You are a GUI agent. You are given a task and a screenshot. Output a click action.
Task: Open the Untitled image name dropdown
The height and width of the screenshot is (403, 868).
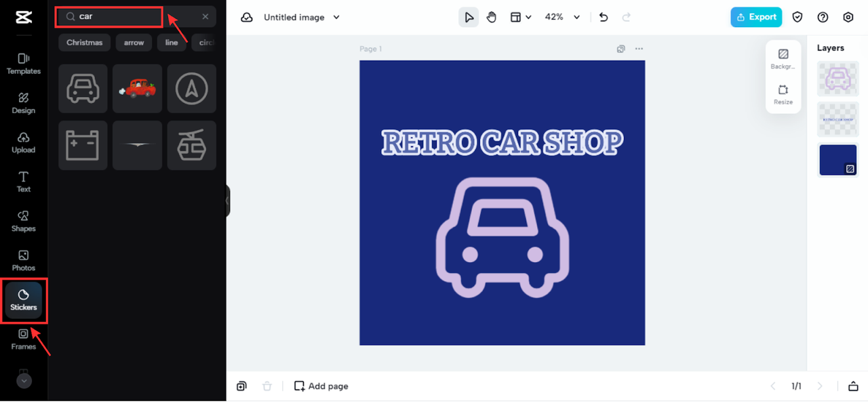tap(302, 17)
